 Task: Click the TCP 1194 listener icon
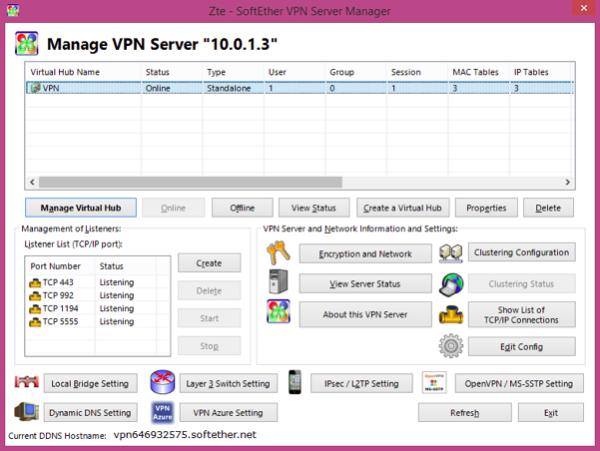pyautogui.click(x=35, y=309)
